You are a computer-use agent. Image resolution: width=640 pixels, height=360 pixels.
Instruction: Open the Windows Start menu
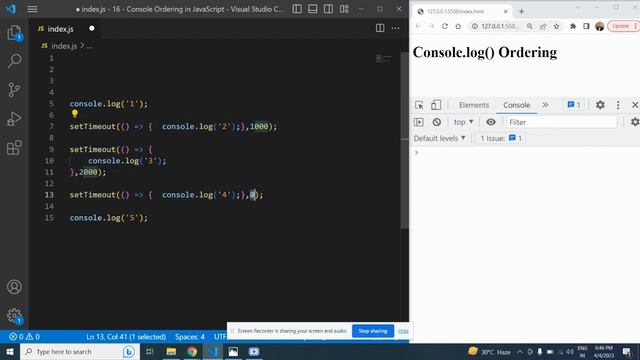[10, 351]
